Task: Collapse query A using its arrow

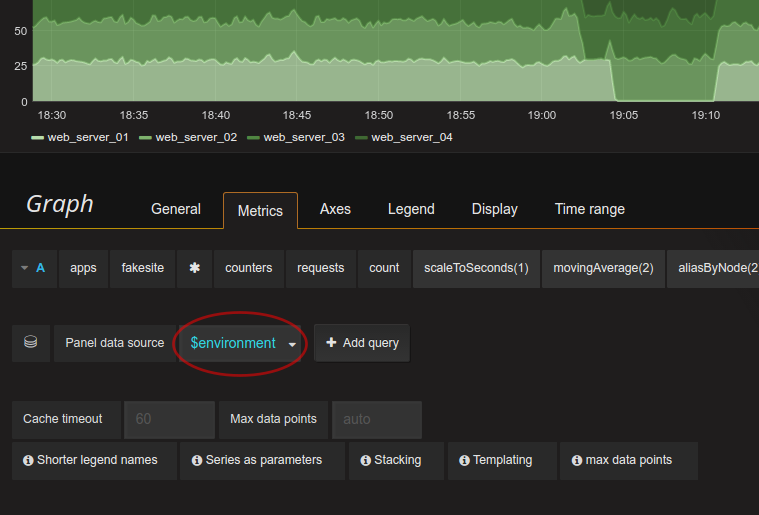Action: tap(24, 268)
